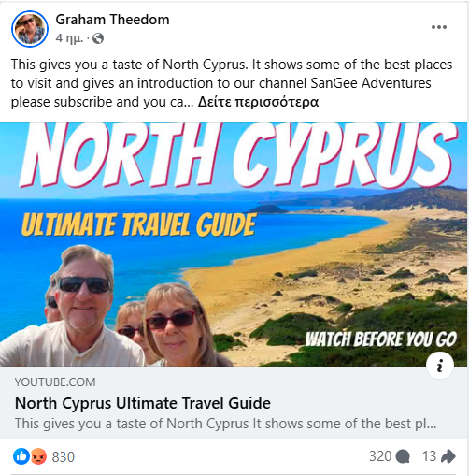This screenshot has width=469, height=476.
Task: Expand post text with Δείτε περισσότερα
Action: pyautogui.click(x=258, y=102)
